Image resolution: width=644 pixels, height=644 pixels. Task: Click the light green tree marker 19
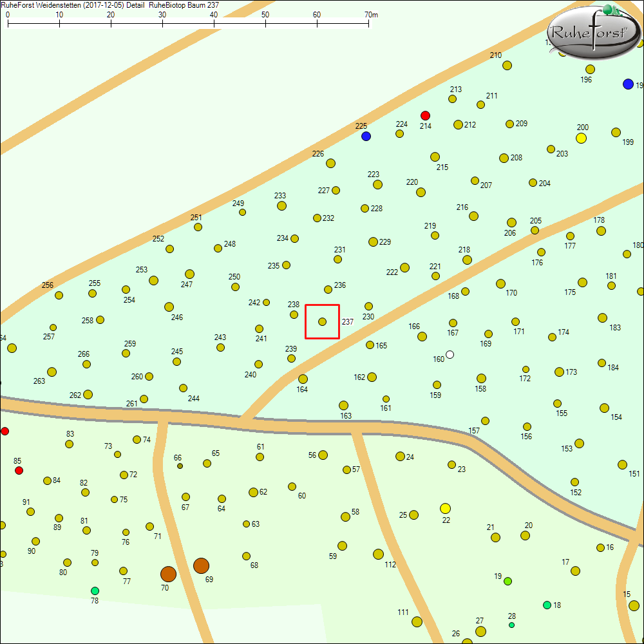[507, 581]
